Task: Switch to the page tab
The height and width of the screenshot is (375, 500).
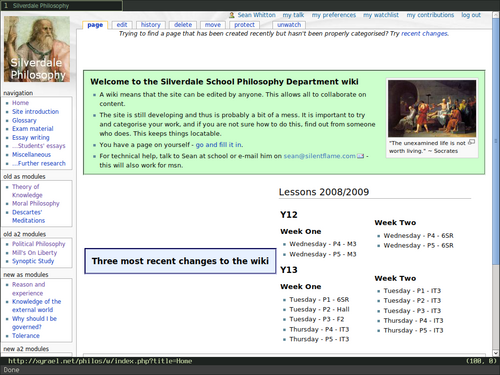Action: (x=95, y=25)
